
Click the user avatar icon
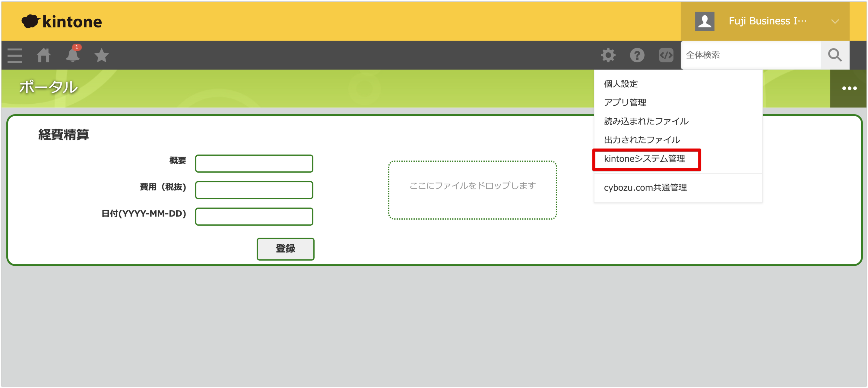[x=705, y=21]
